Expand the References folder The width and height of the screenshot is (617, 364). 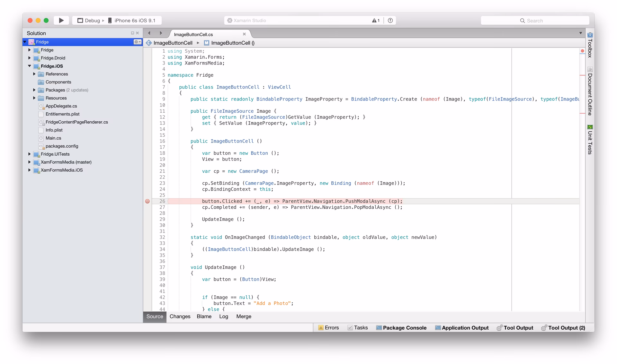tap(34, 74)
